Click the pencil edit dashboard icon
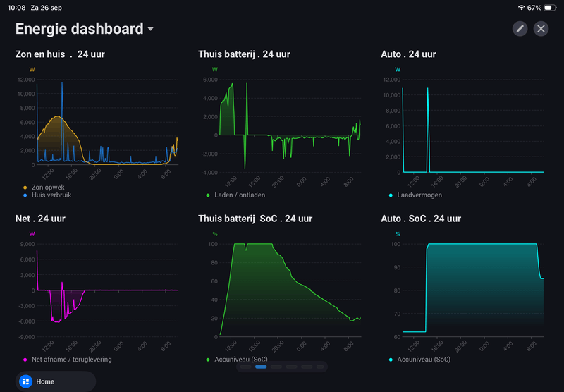 click(520, 29)
